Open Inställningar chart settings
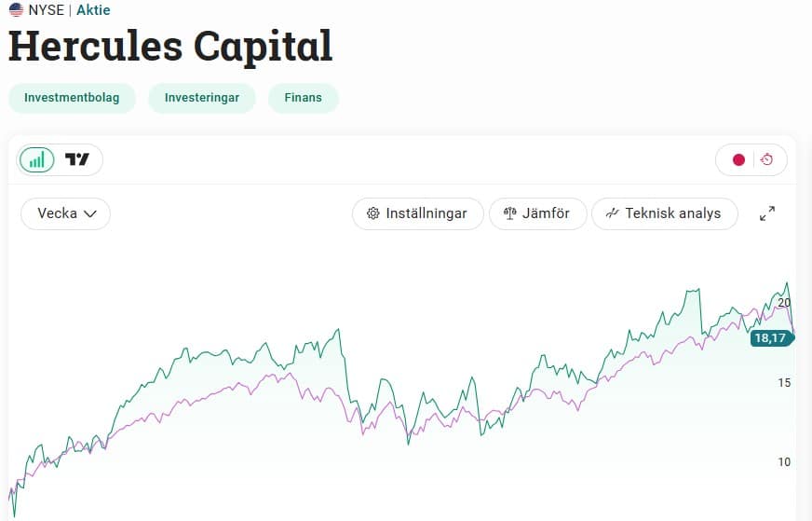The width and height of the screenshot is (812, 521). tap(418, 213)
